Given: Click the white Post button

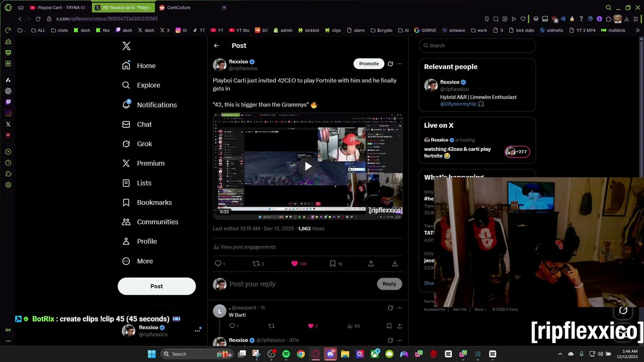Looking at the screenshot, I should [x=156, y=286].
